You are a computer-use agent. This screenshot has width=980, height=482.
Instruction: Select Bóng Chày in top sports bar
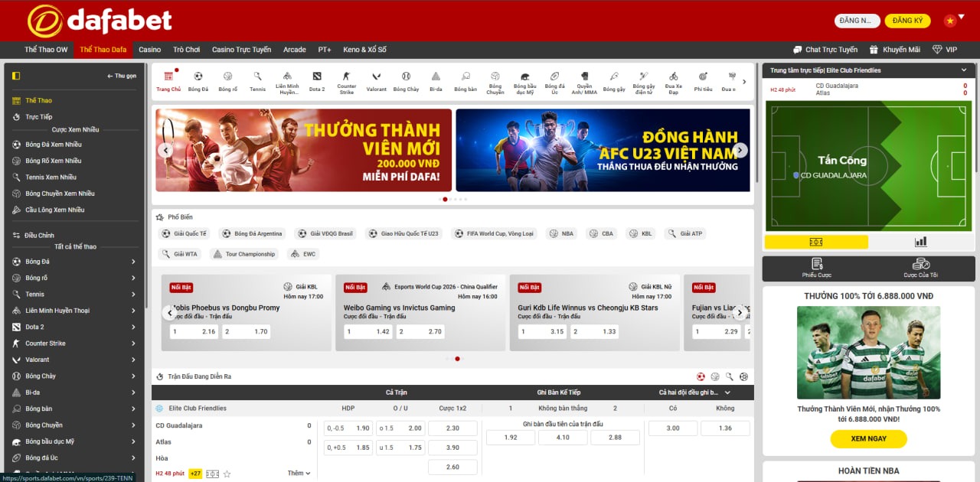[x=406, y=81]
